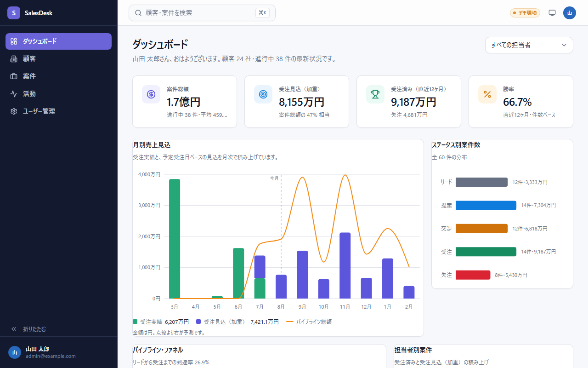Click the 9,187万円 card value
This screenshot has width=588, height=368.
coord(413,102)
